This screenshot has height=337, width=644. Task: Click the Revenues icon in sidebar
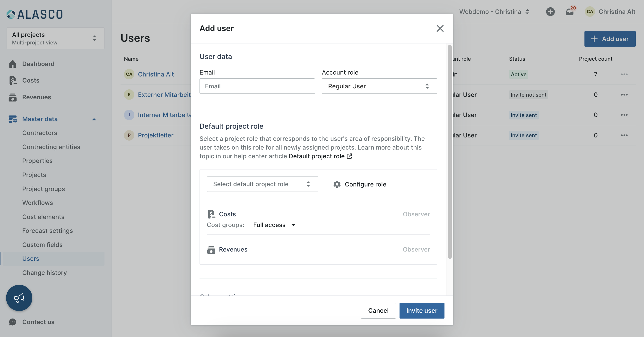click(12, 97)
